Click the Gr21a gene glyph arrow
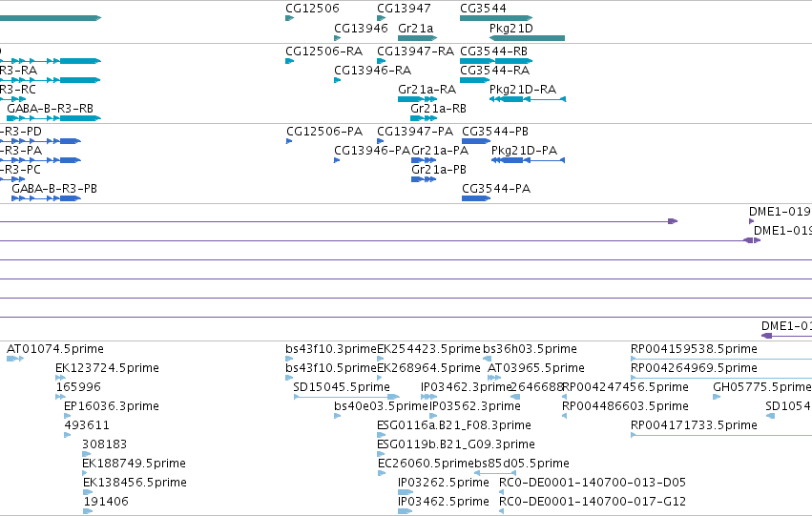The height and width of the screenshot is (516, 812). (417, 38)
